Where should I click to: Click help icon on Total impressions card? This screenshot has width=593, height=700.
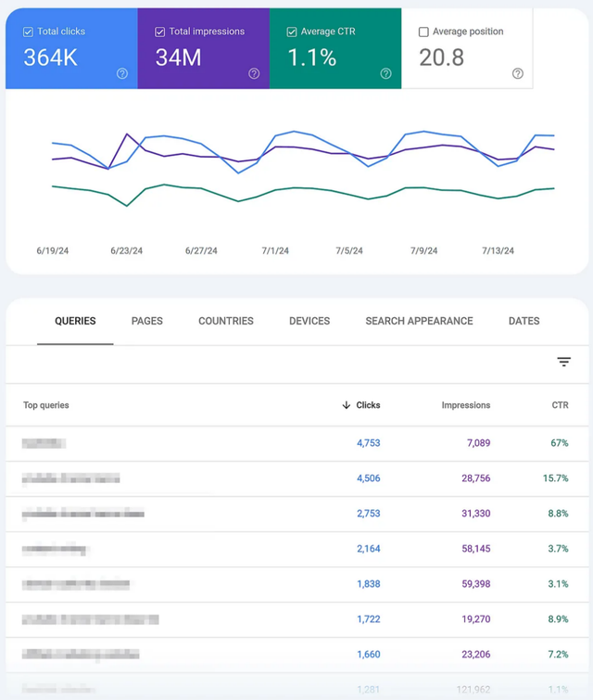coord(254,74)
